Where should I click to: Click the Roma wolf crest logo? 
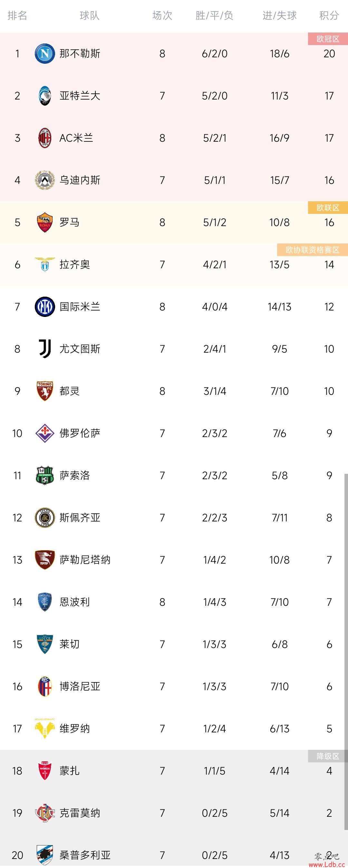click(x=45, y=222)
